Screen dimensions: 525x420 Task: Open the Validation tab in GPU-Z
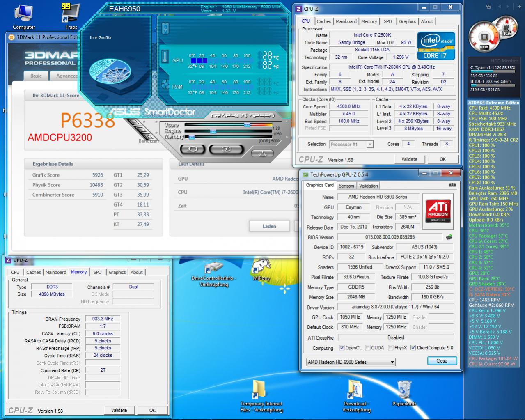tap(368, 186)
